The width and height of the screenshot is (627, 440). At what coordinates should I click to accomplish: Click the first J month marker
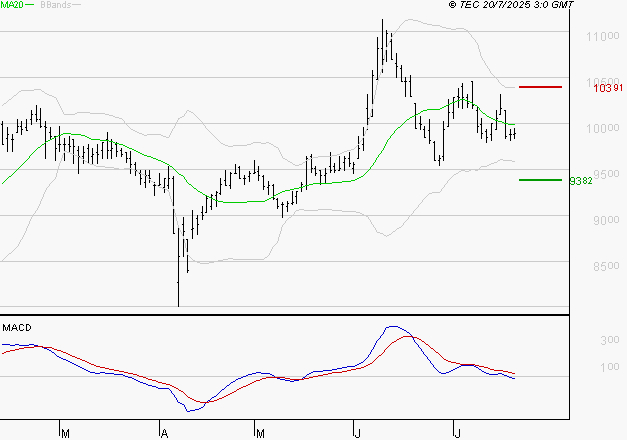click(x=357, y=434)
